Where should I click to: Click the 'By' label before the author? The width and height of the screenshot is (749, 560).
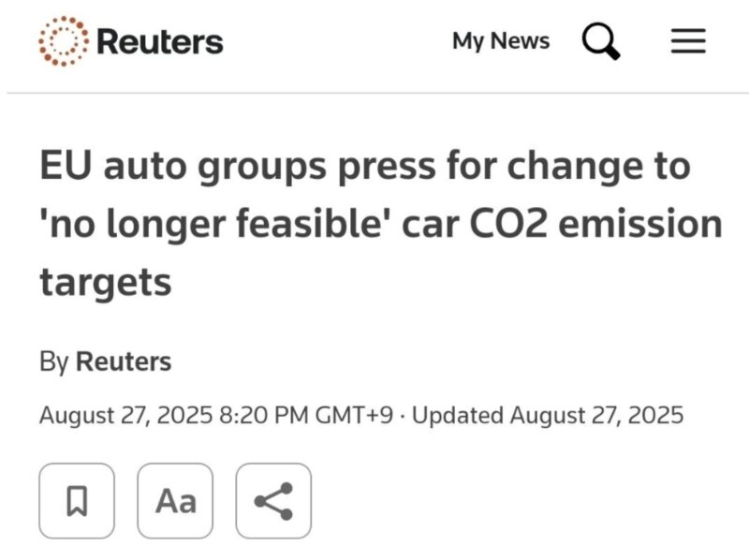[54, 361]
